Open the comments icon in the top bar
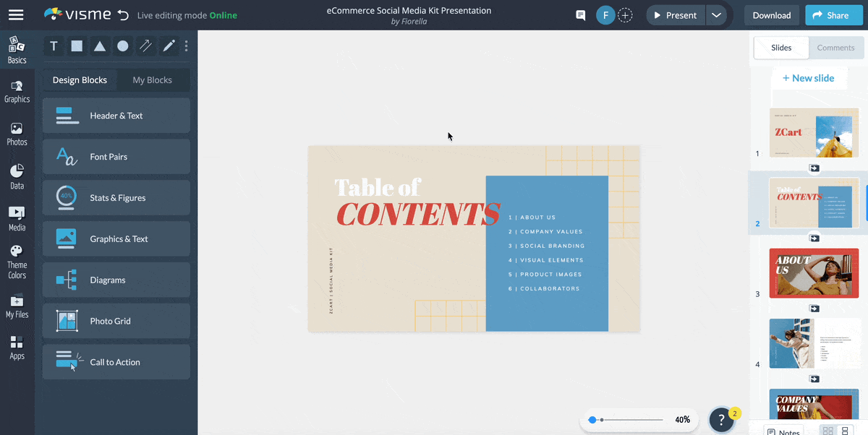Viewport: 868px width, 435px height. 580,14
